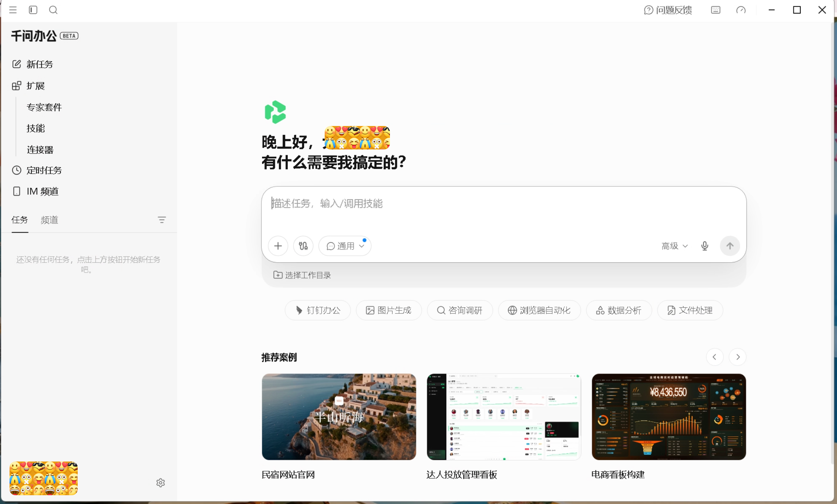This screenshot has width=837, height=504.
Task: Select the 咨询调研 shortcut chip
Action: (460, 310)
